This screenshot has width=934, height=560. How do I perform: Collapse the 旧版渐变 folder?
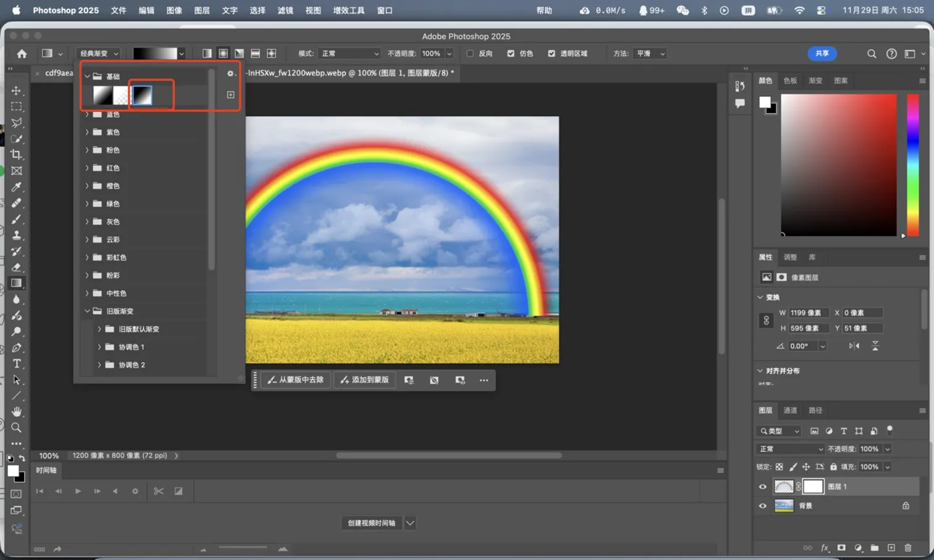click(87, 311)
